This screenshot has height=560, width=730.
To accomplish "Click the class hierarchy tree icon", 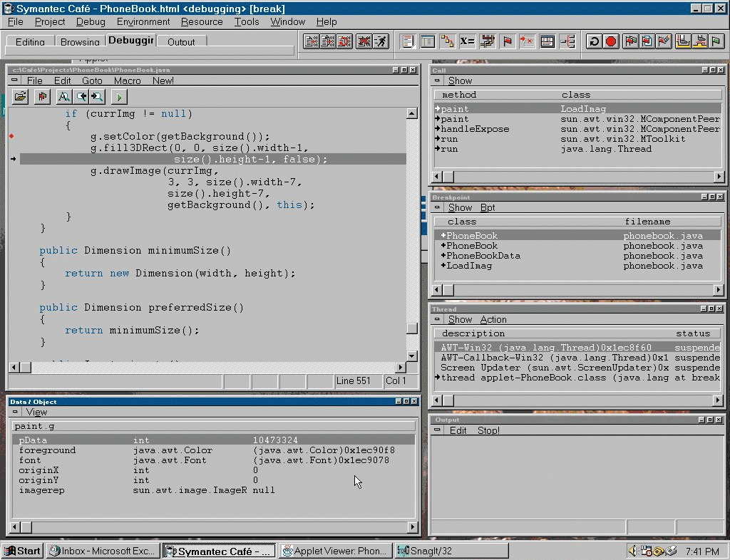I will (x=447, y=41).
